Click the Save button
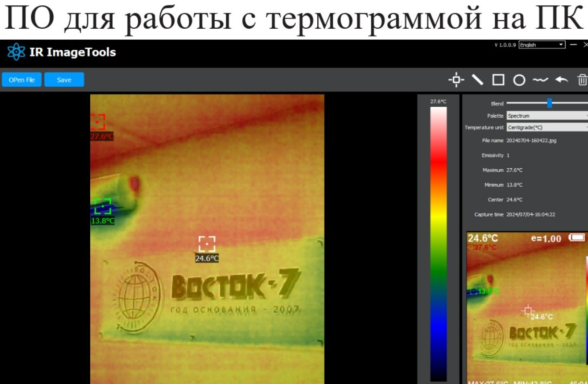The image size is (588, 384). pyautogui.click(x=64, y=80)
